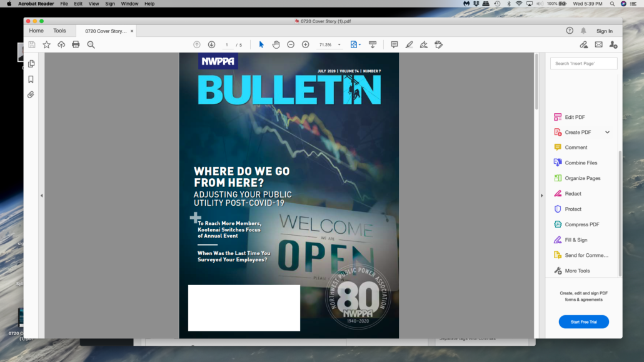Open the find text magnifier icon
The image size is (644, 362).
coord(91,44)
